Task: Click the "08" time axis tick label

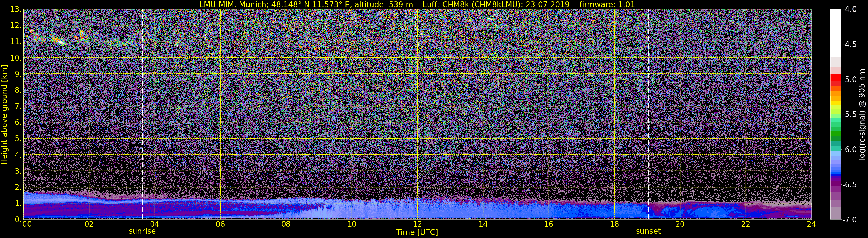Action: (x=286, y=224)
